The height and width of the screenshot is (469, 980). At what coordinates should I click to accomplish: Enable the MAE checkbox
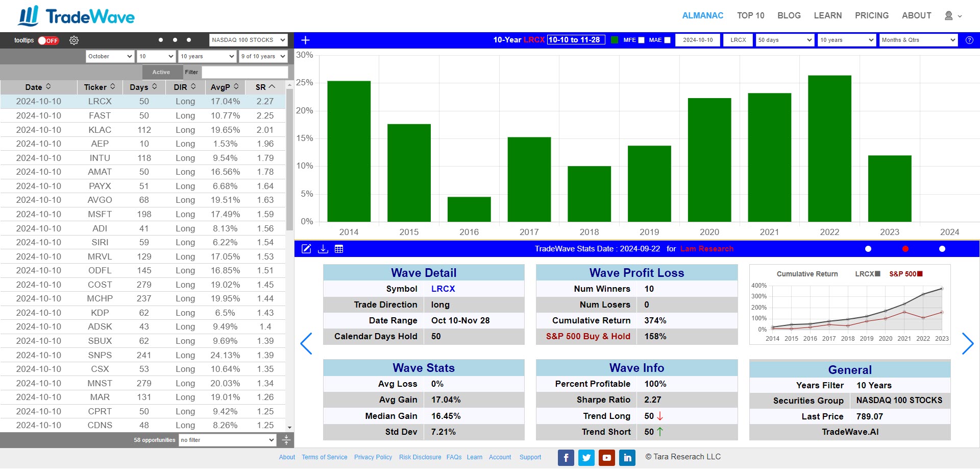667,40
